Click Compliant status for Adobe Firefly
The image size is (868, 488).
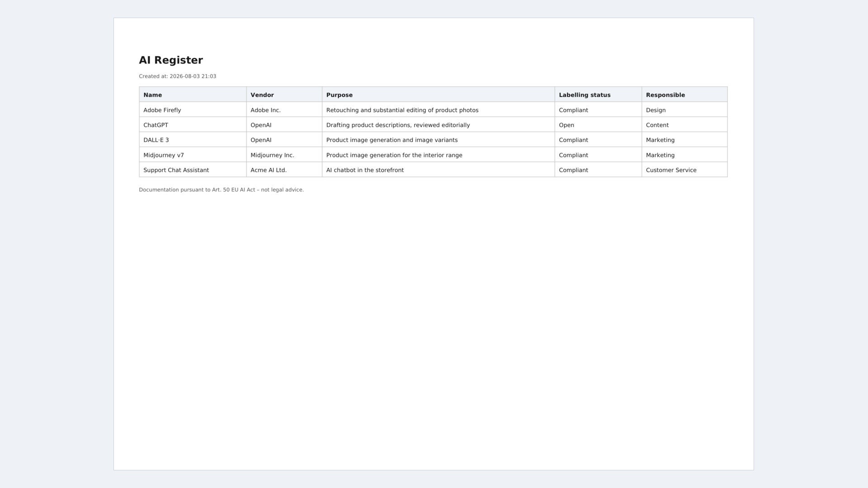click(x=598, y=110)
